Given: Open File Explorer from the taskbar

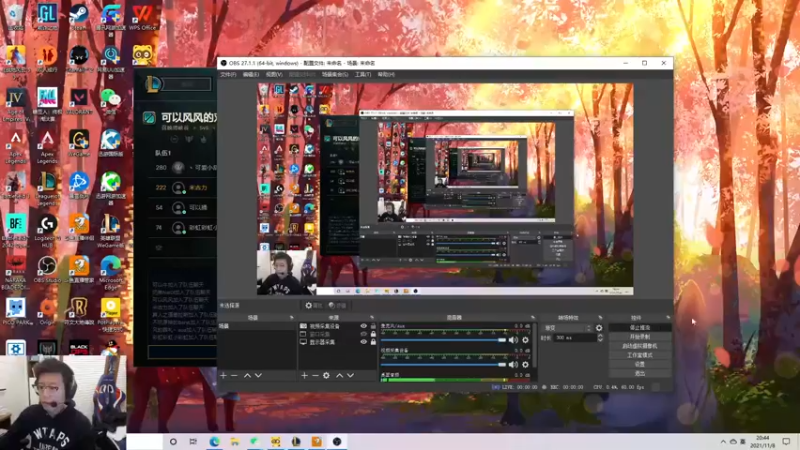Looking at the screenshot, I should pyautogui.click(x=235, y=442).
